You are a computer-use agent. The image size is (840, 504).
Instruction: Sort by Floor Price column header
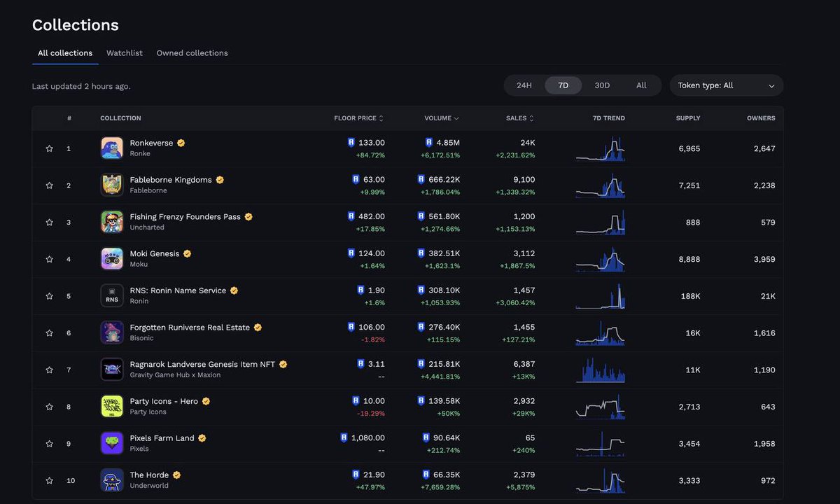[x=358, y=118]
